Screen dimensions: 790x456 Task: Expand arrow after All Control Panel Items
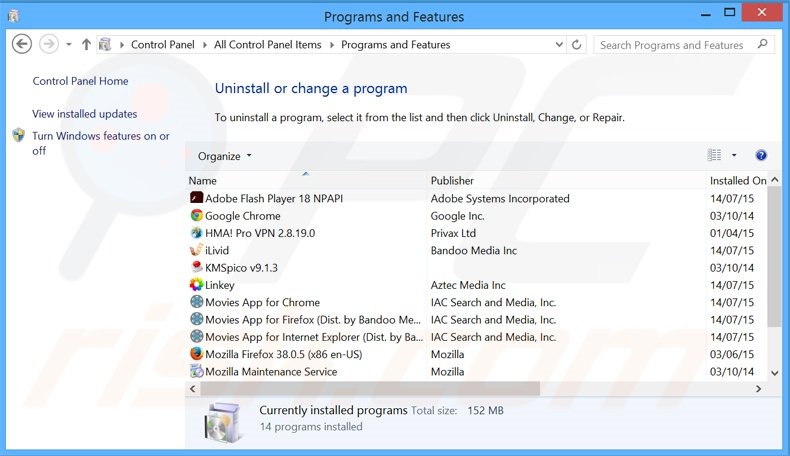coord(332,45)
